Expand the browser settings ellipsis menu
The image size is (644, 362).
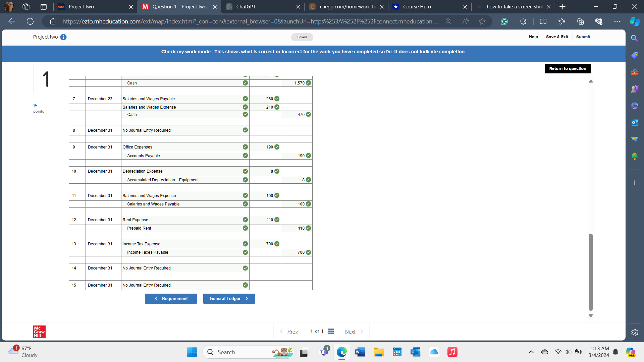pyautogui.click(x=618, y=21)
